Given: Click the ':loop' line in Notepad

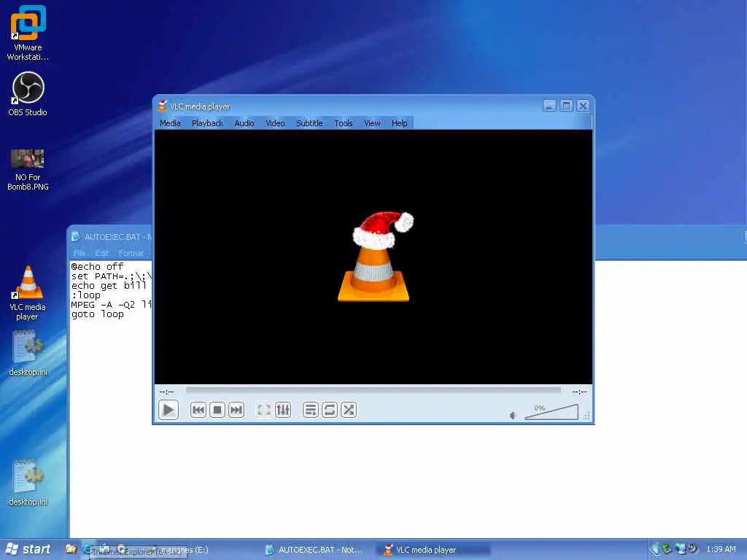Looking at the screenshot, I should (x=86, y=295).
